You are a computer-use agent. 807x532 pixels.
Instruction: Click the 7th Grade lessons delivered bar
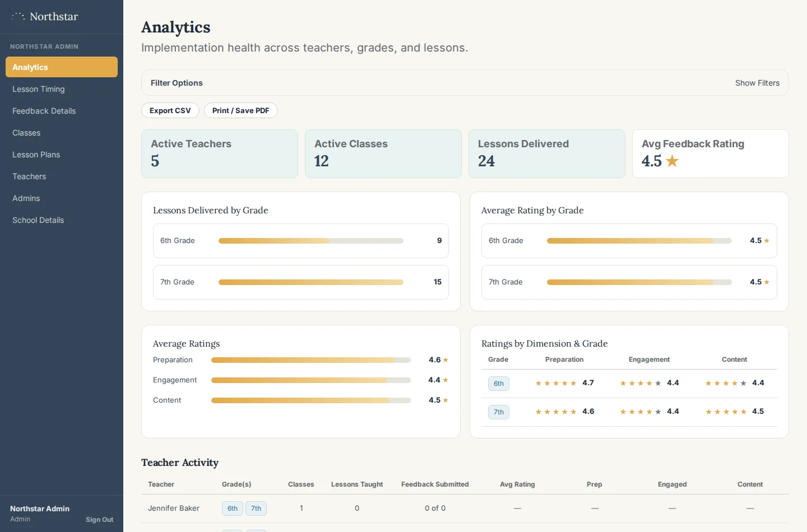pyautogui.click(x=311, y=282)
